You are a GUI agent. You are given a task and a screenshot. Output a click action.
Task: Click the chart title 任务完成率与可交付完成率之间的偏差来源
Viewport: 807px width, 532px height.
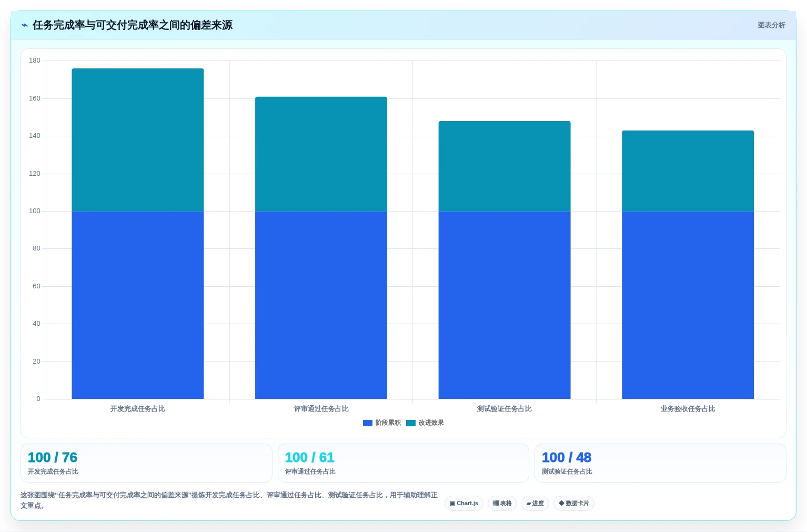[133, 25]
